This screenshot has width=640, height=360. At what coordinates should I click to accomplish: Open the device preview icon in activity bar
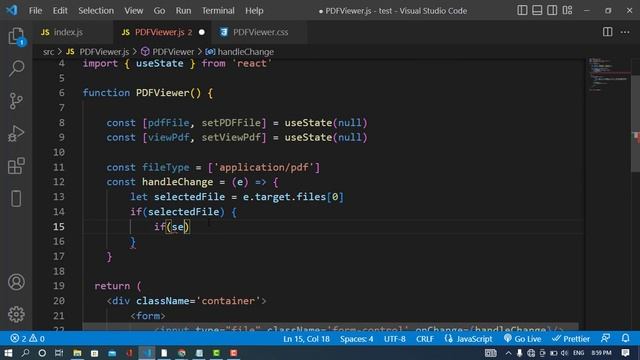coord(16,199)
